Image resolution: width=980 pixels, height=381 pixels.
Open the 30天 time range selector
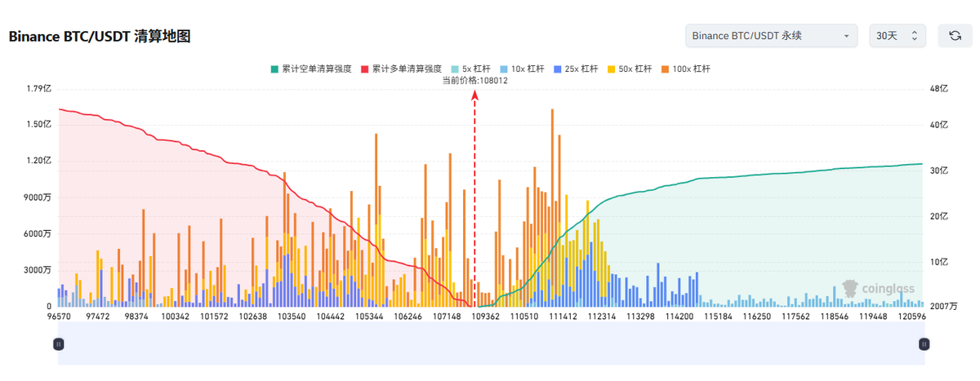pyautogui.click(x=898, y=36)
